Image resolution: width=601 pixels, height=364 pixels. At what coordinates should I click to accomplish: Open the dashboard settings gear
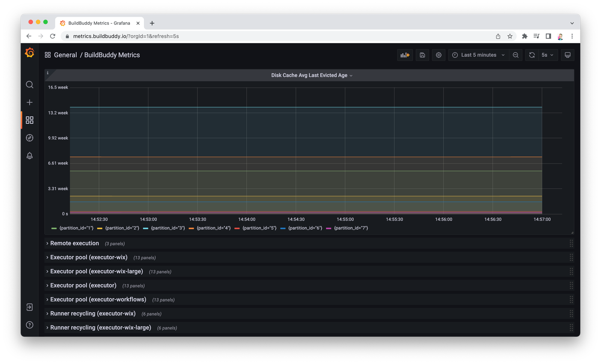coord(438,55)
